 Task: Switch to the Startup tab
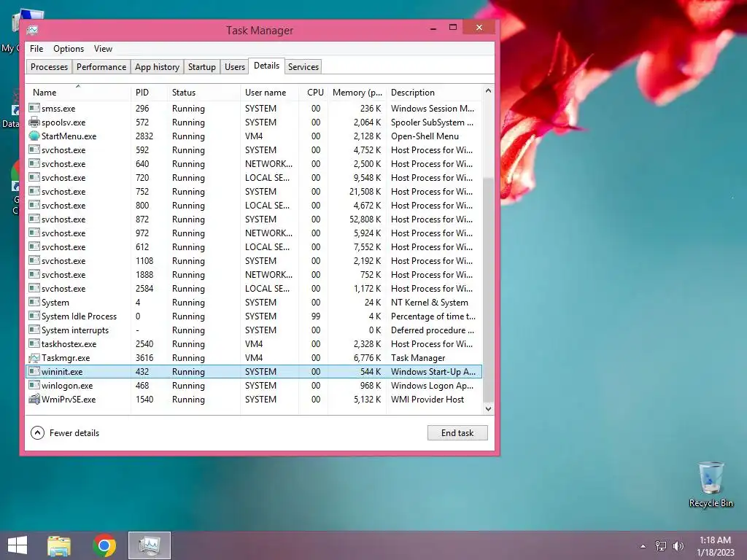(x=202, y=66)
